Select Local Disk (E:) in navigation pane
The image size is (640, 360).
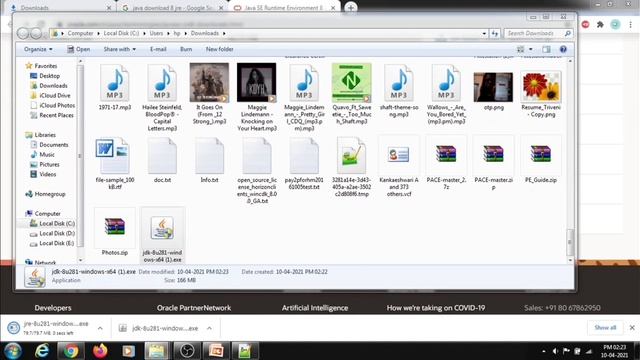52,243
